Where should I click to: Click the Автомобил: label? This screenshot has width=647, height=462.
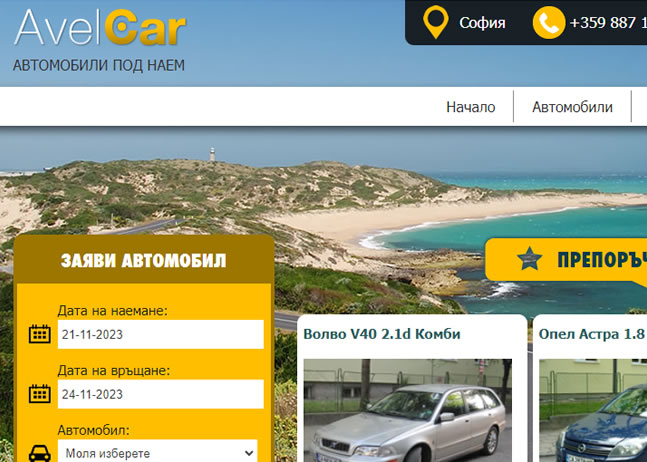[93, 430]
